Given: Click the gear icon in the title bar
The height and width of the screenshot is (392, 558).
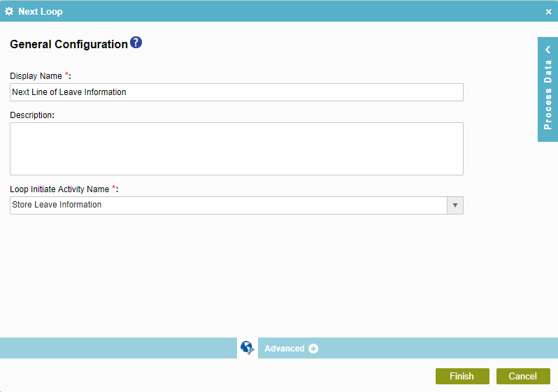Looking at the screenshot, I should 9,11.
